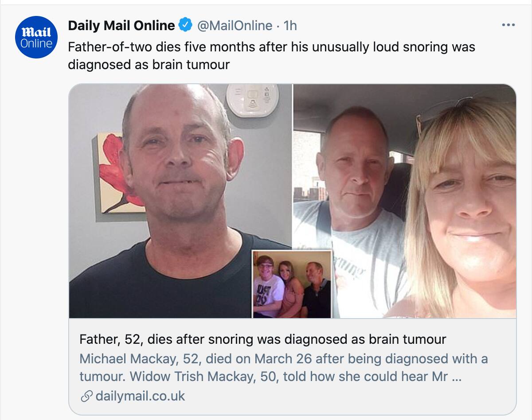This screenshot has width=532, height=420.
Task: Follow the dailymail.co.uk domain link
Action: (x=140, y=396)
